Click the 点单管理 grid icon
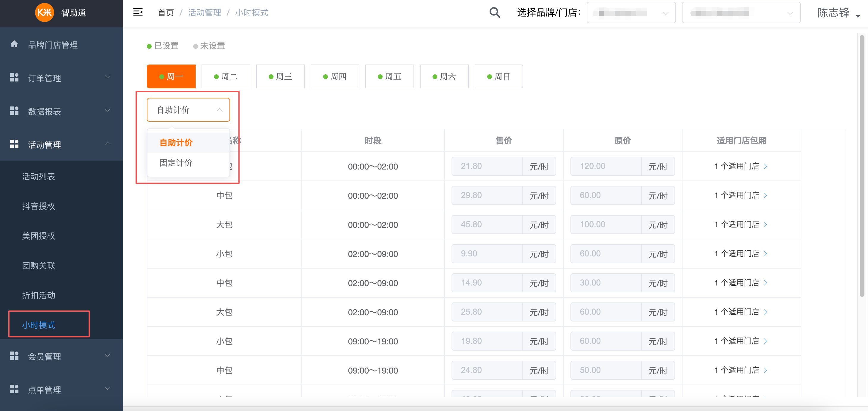868x411 pixels. [x=14, y=389]
